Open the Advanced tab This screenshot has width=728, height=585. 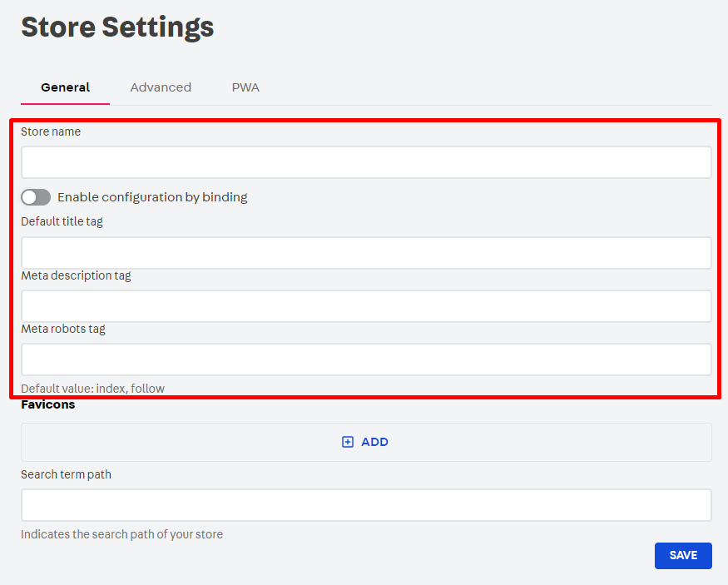click(161, 87)
